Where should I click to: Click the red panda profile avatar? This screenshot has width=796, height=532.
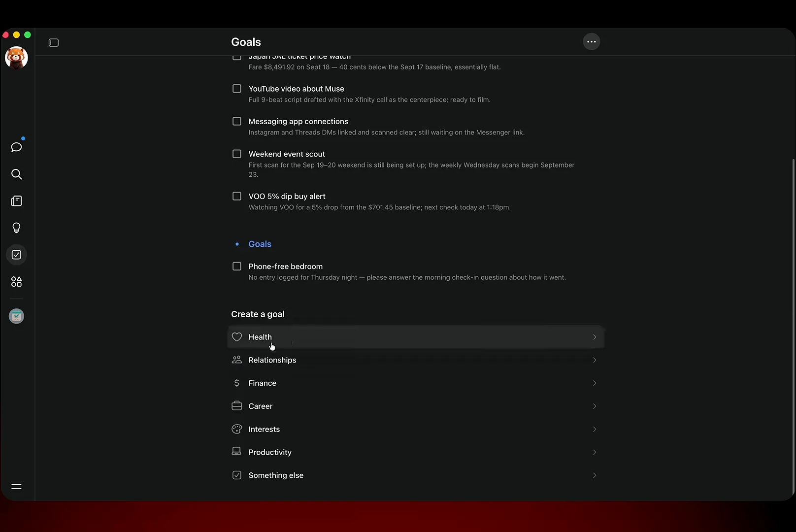tap(16, 58)
